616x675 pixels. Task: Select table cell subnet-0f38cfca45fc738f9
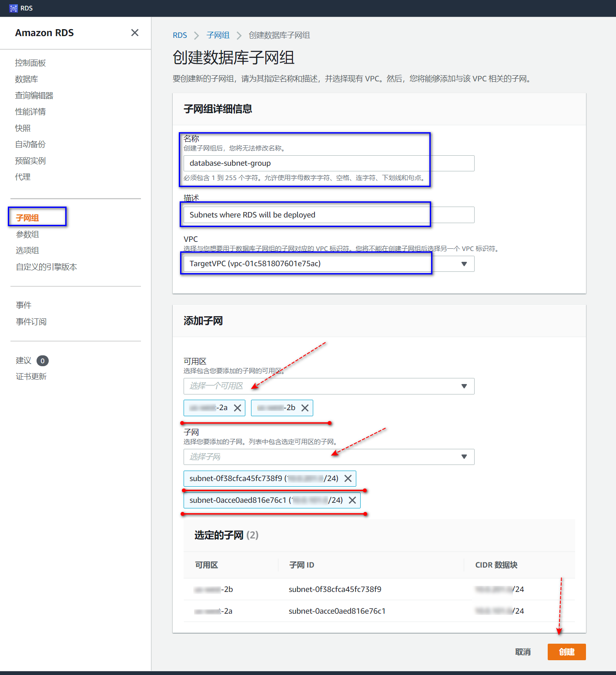tap(335, 589)
